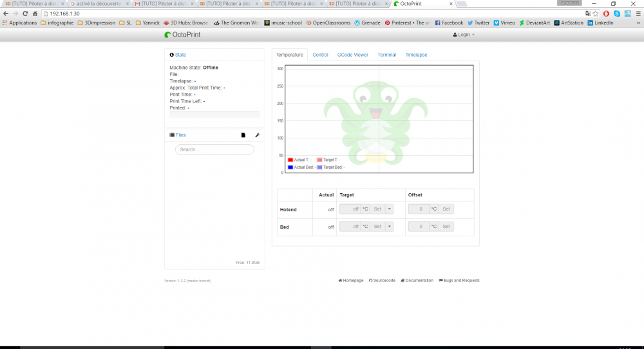644x349 pixels.
Task: Open the Yannick bookmarks folder
Action: pyautogui.click(x=147, y=23)
